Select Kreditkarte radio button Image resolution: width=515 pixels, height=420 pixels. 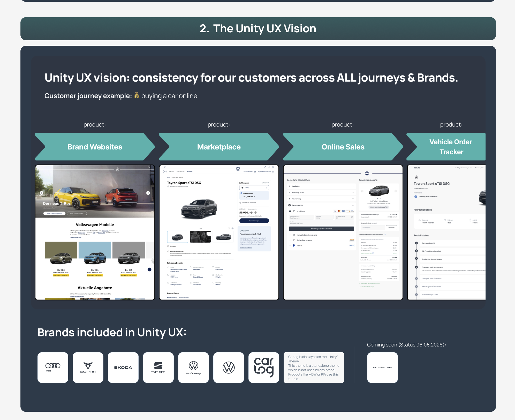pos(290,211)
